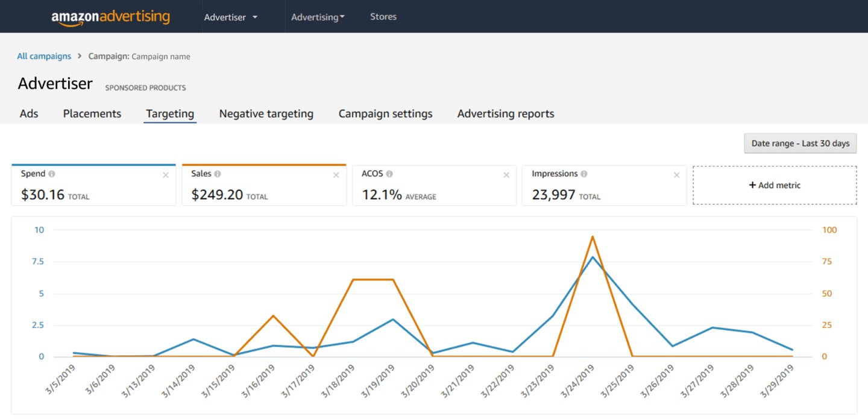Remove the Spend metric card
This screenshot has width=868, height=419.
tap(166, 175)
